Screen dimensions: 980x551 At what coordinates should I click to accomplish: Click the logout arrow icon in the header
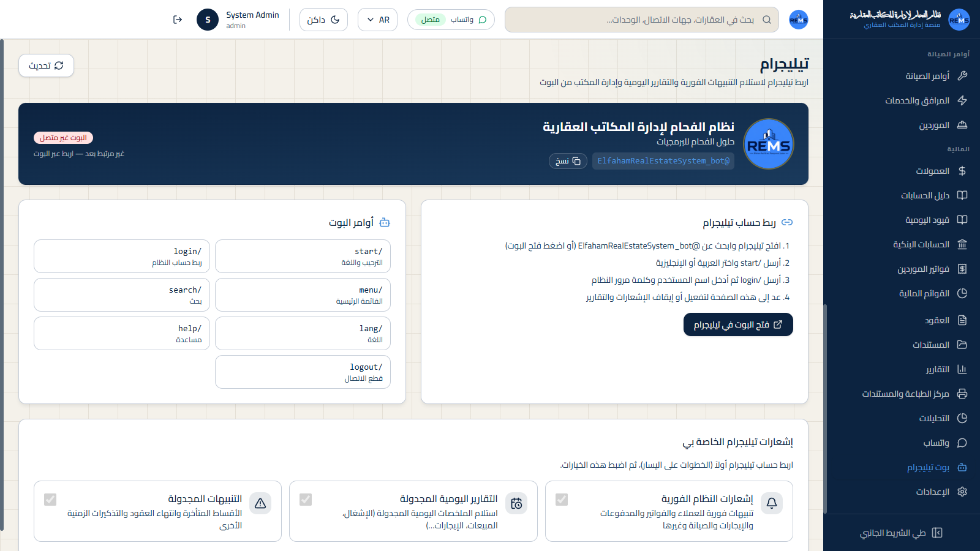(178, 20)
